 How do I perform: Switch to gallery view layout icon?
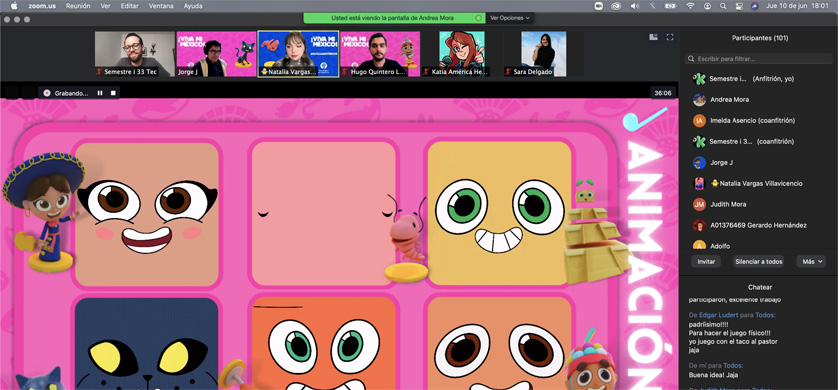click(653, 37)
